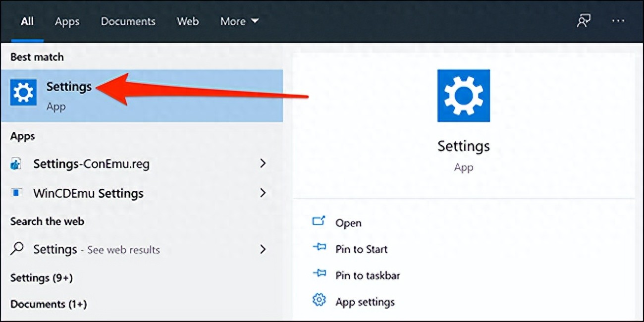The height and width of the screenshot is (322, 644).
Task: Open the three-dots options menu
Action: click(x=618, y=21)
